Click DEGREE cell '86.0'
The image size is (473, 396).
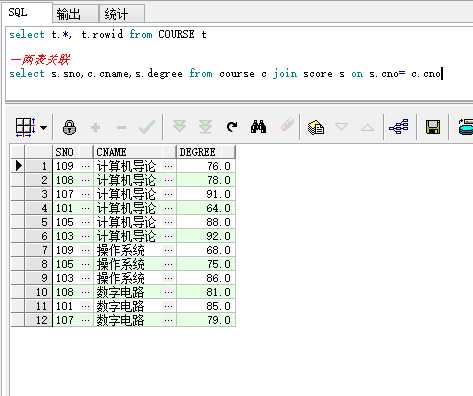coord(206,278)
